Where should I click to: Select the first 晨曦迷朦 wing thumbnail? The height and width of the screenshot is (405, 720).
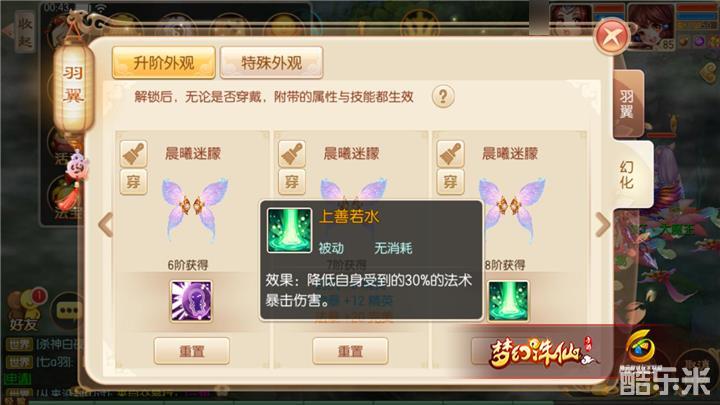click(x=195, y=210)
